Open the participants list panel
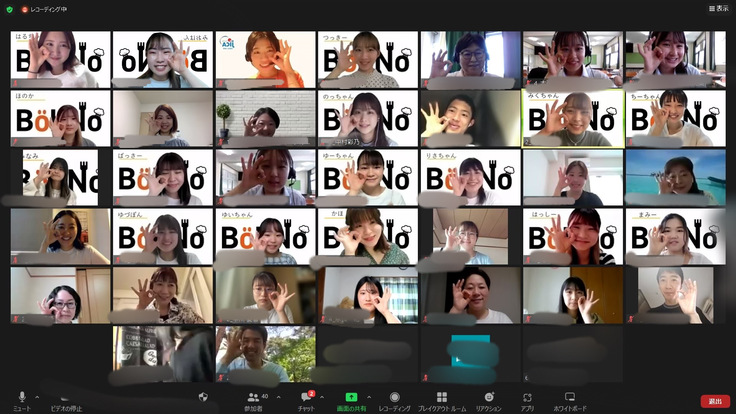 click(254, 399)
